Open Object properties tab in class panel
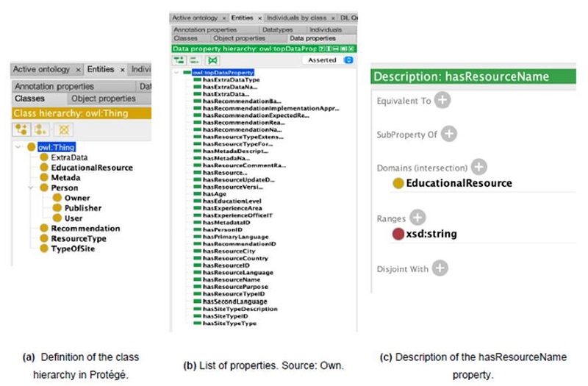Image resolution: width=588 pixels, height=386 pixels. tap(104, 99)
